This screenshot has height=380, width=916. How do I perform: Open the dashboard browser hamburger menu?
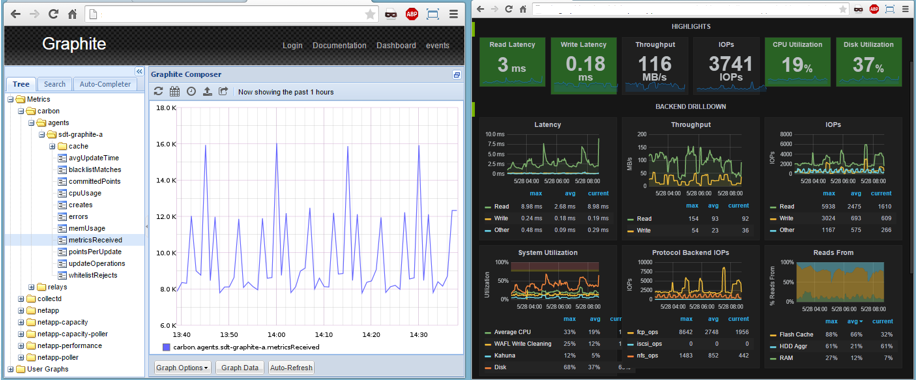click(905, 9)
